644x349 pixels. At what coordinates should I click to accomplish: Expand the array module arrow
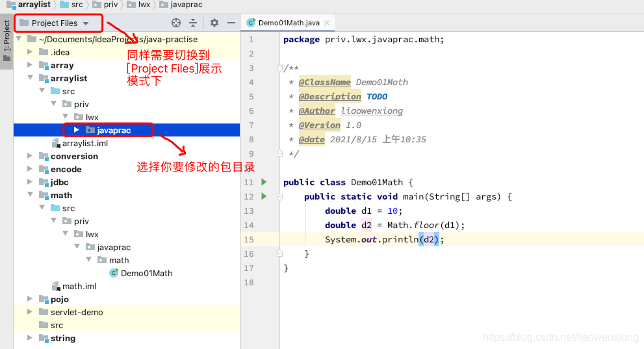tap(30, 65)
